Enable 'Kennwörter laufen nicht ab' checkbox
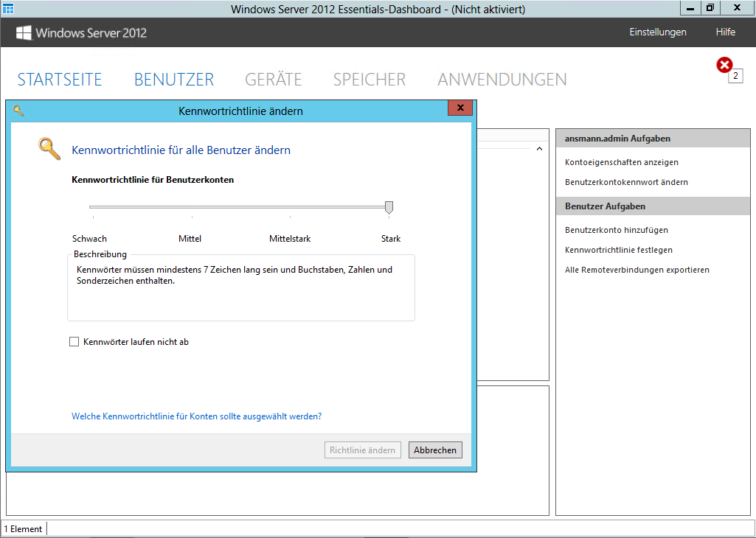This screenshot has width=756, height=538. pos(74,342)
